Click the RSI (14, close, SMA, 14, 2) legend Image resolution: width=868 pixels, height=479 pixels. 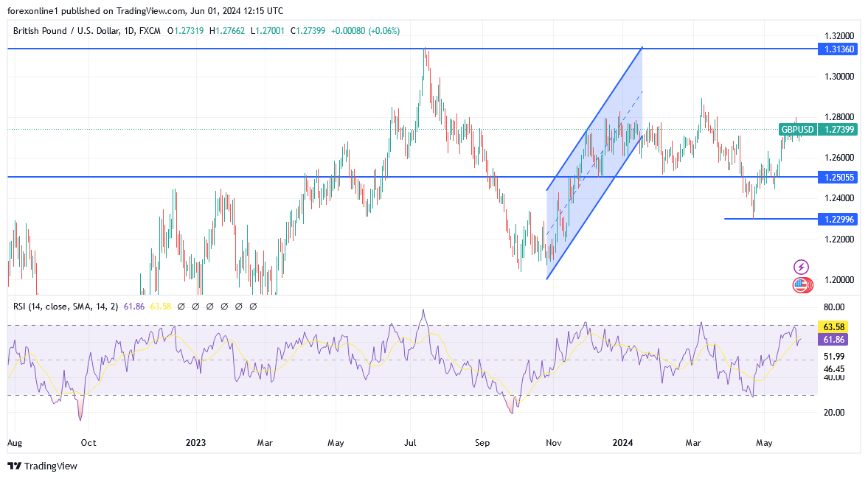pyautogui.click(x=66, y=307)
